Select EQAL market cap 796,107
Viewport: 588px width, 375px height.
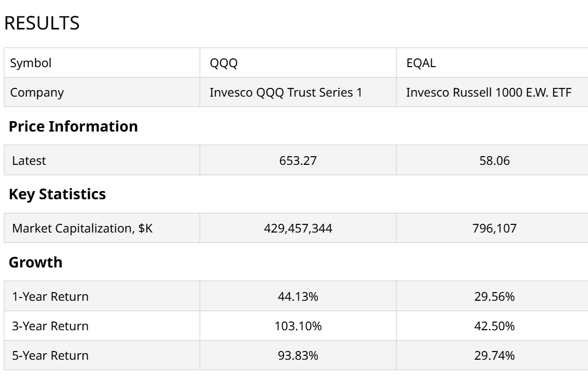(x=494, y=228)
